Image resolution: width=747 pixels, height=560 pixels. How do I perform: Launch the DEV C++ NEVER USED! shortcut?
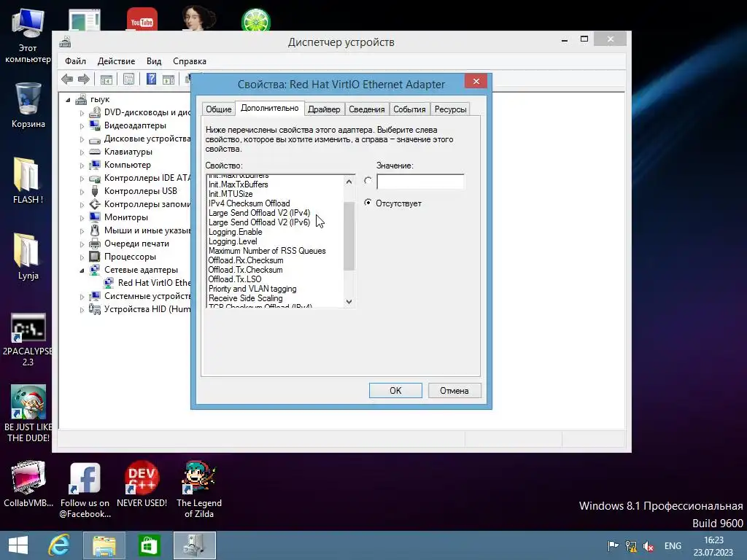(x=142, y=484)
